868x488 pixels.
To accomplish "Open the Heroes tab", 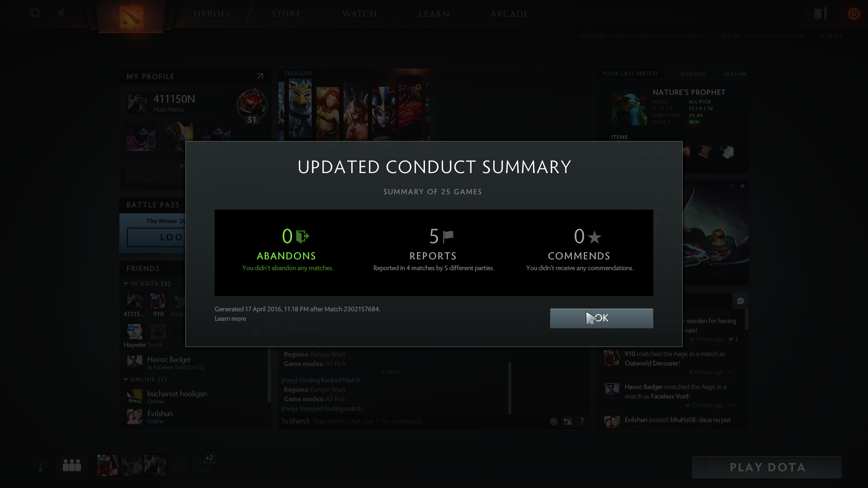I will click(212, 14).
